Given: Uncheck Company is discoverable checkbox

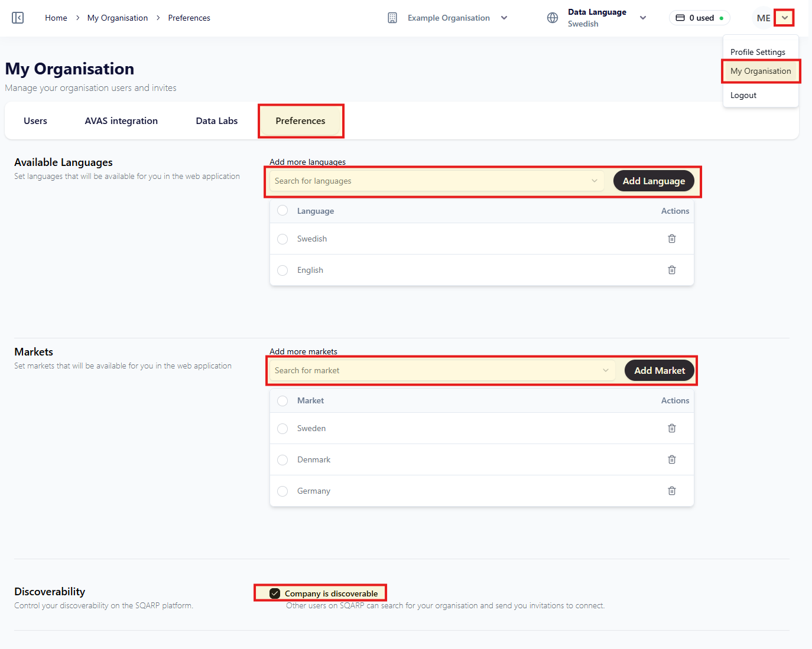Looking at the screenshot, I should tap(275, 593).
